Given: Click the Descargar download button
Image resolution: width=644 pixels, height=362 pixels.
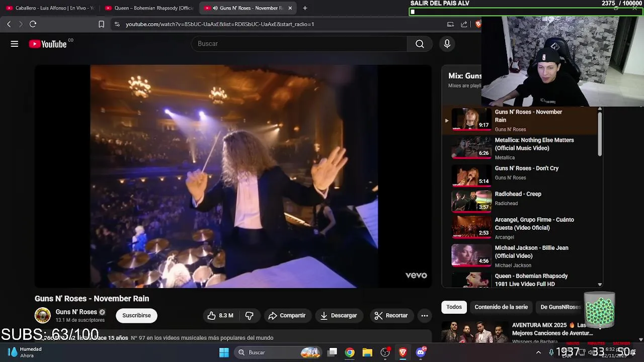Looking at the screenshot, I should point(339,316).
